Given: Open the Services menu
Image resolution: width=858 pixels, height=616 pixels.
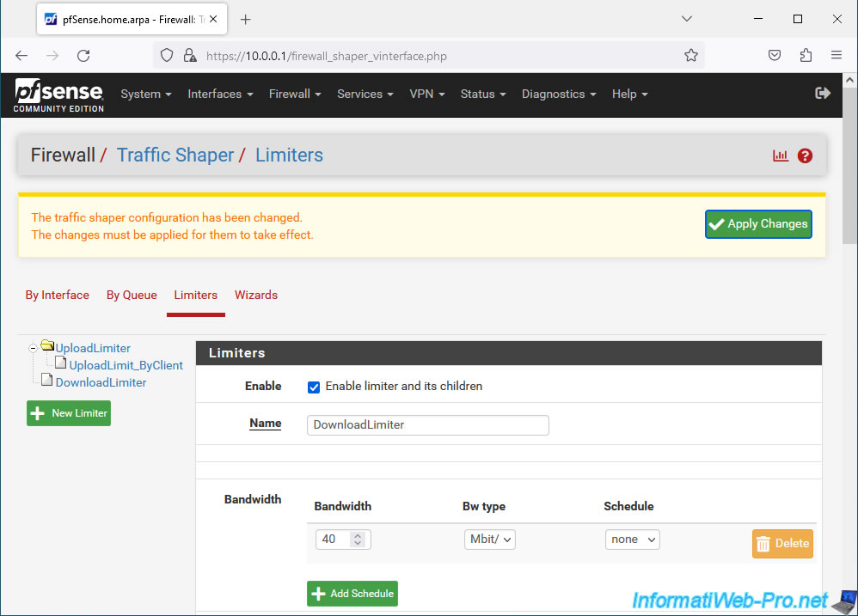Looking at the screenshot, I should [x=365, y=94].
